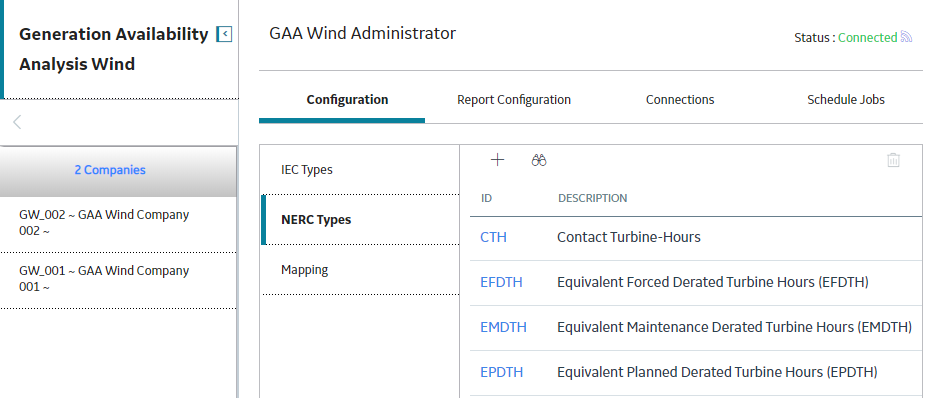
Task: Click the Contact Turbine-Hours description
Action: (629, 237)
